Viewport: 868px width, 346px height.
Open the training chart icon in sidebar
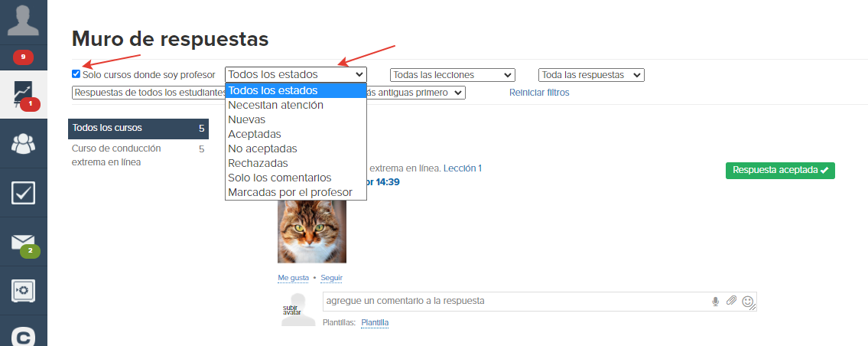tap(23, 94)
